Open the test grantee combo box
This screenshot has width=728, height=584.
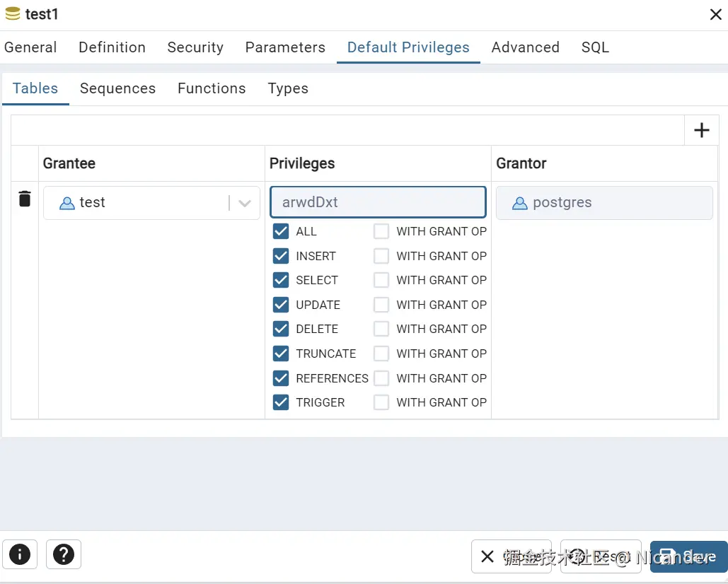[141, 203]
